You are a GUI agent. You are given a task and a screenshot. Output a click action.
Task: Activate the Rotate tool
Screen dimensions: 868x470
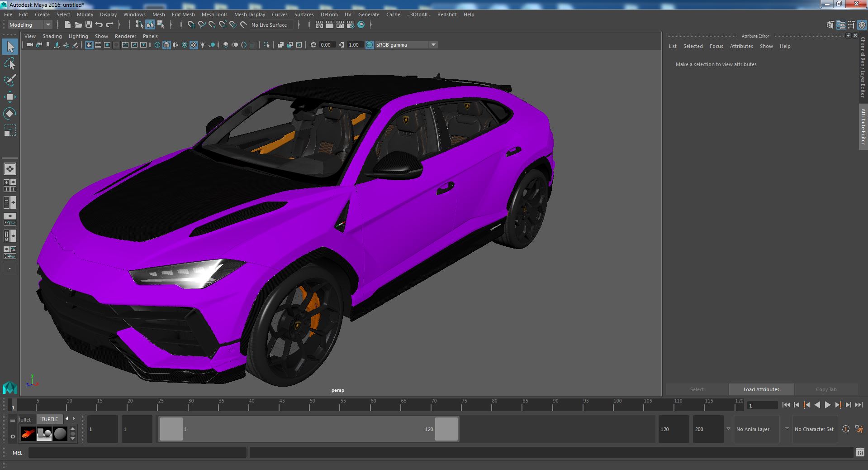(x=10, y=114)
